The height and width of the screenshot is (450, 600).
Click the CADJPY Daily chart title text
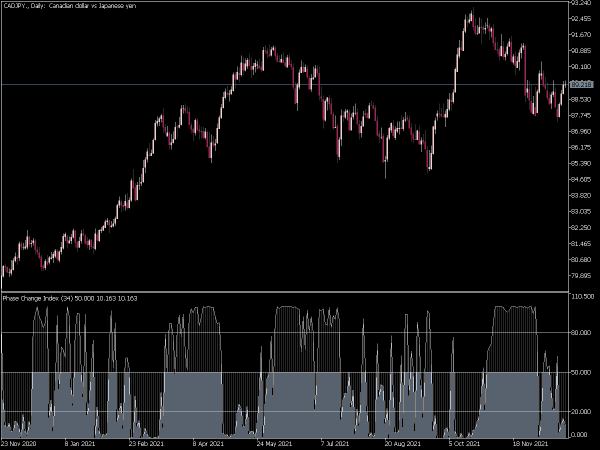click(69, 6)
